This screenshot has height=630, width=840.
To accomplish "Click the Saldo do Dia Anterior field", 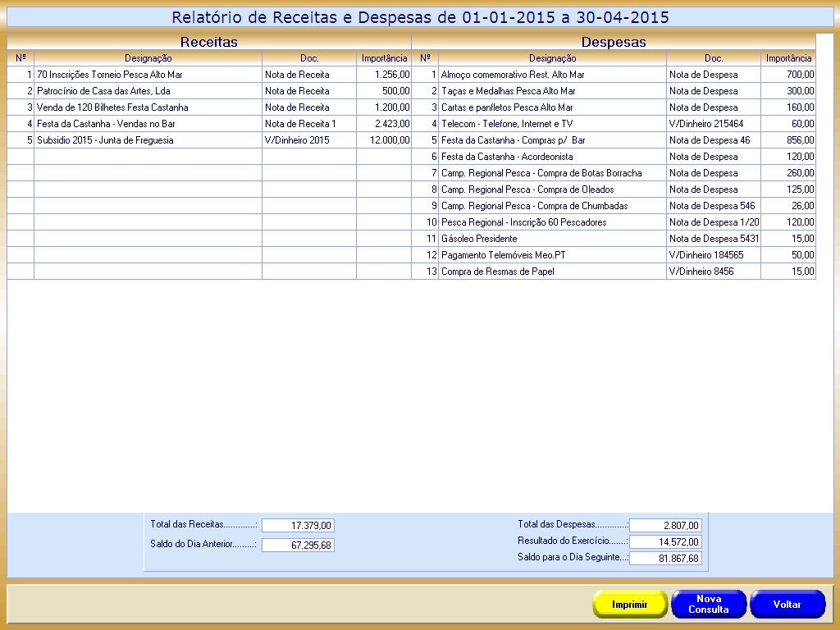I will point(298,545).
